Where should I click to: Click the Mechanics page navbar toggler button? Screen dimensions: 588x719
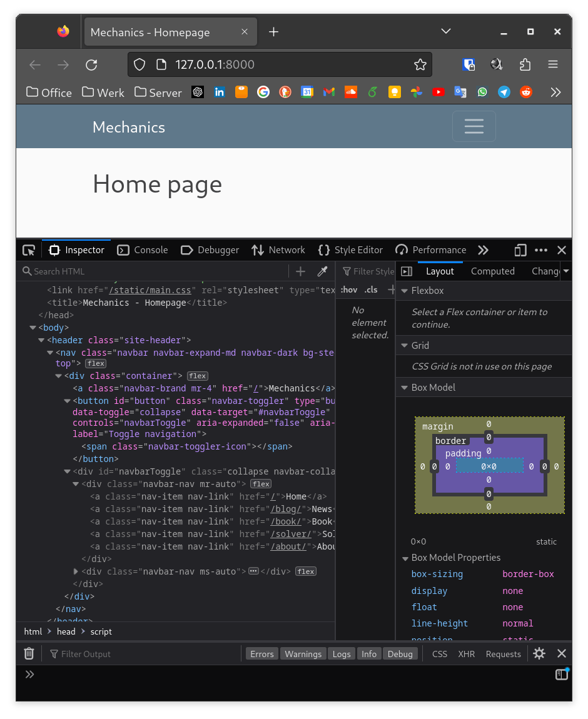pyautogui.click(x=474, y=126)
